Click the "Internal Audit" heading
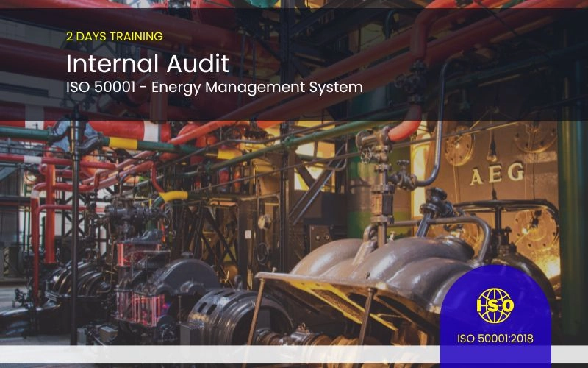The height and width of the screenshot is (368, 588). 148,63
